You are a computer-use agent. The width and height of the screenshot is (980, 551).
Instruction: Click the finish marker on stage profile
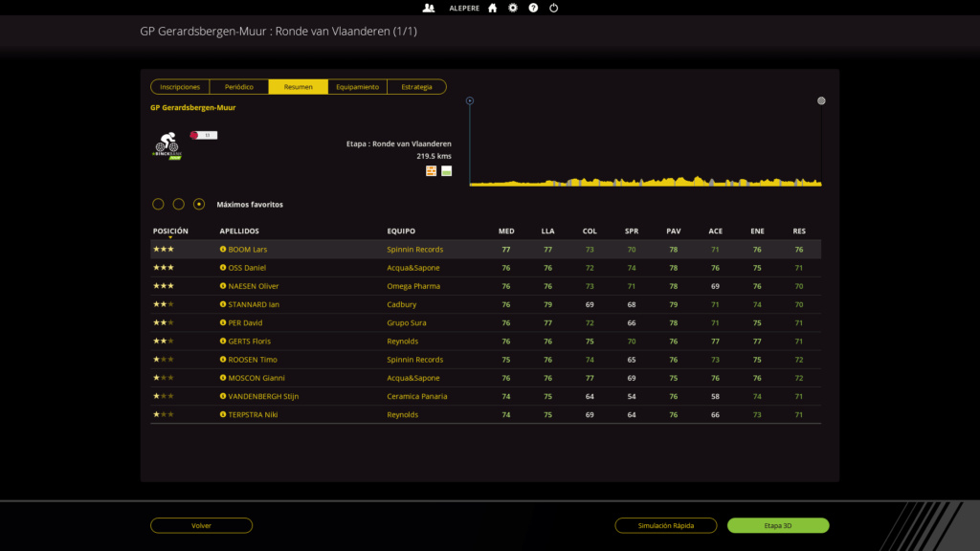[821, 100]
